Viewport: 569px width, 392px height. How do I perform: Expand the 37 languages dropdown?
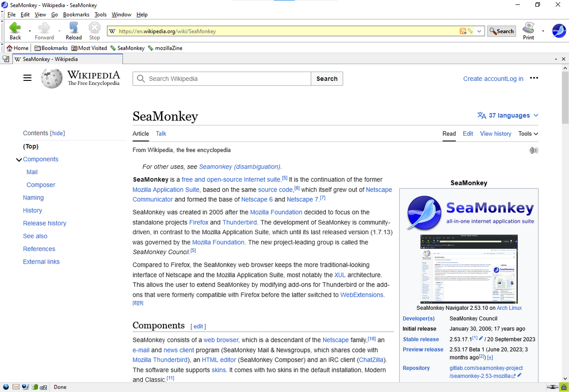(508, 116)
